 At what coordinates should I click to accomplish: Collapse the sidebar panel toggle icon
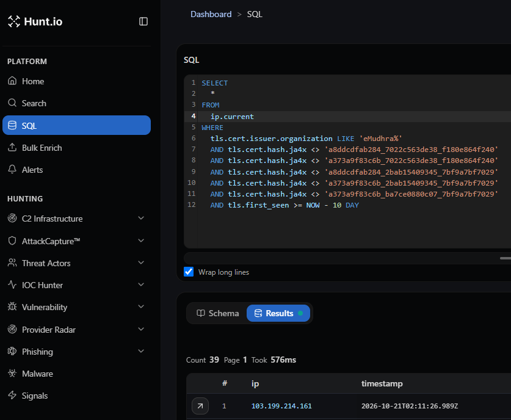click(x=143, y=21)
